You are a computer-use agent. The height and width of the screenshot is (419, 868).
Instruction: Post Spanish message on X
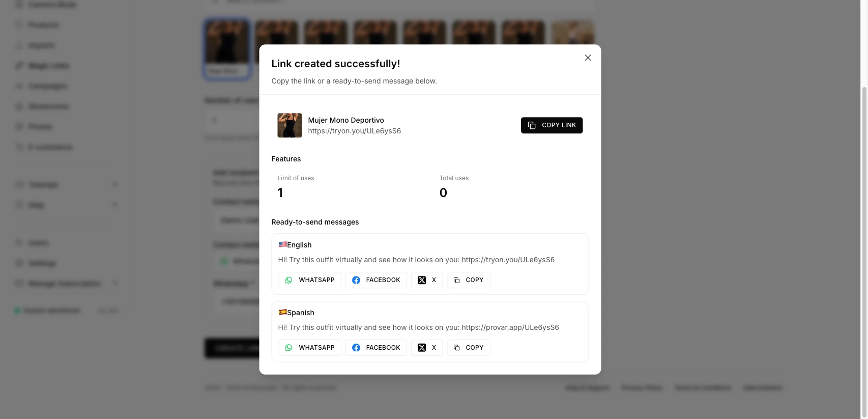[427, 348]
